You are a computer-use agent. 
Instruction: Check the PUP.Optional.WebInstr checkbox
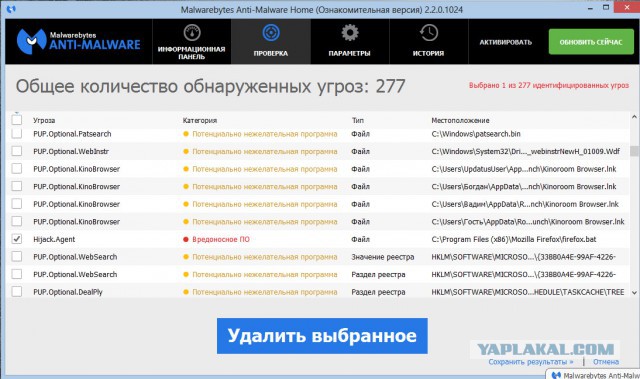click(17, 151)
